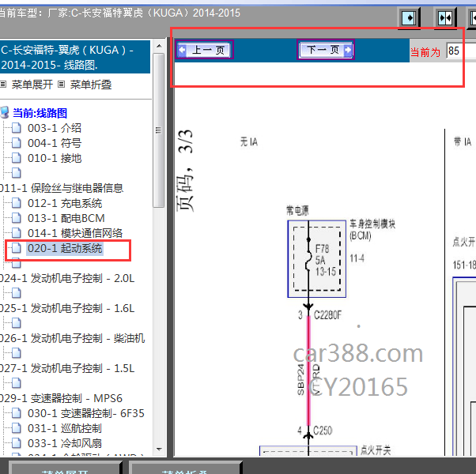The width and height of the screenshot is (476, 474).
Task: Click page icon beside 003-1 介绍
Action: coord(17,128)
